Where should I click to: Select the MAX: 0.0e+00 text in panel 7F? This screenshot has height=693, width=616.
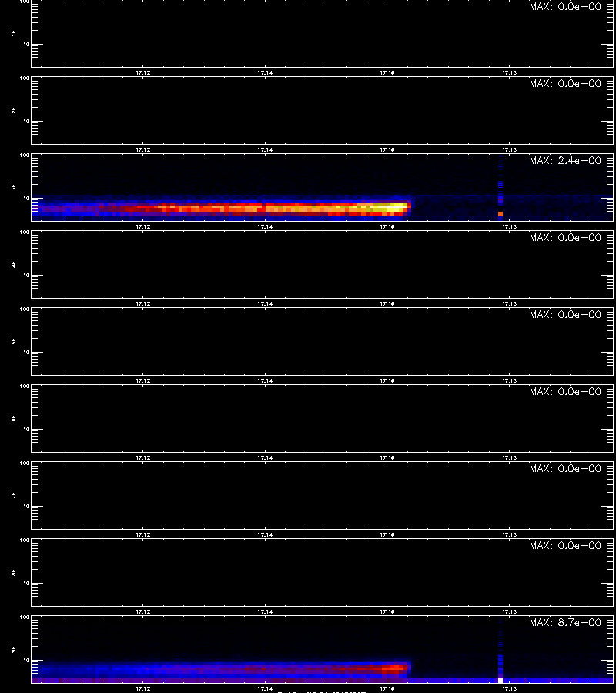[x=565, y=468]
